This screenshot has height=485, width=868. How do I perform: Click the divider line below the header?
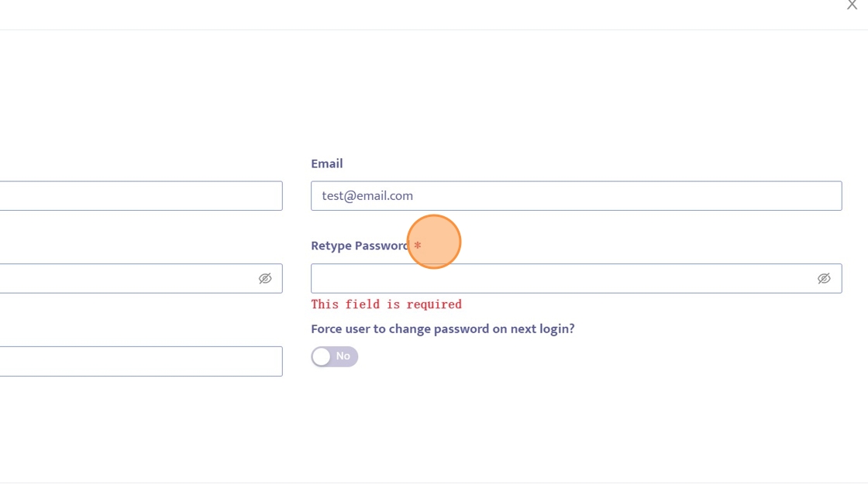(434, 29)
